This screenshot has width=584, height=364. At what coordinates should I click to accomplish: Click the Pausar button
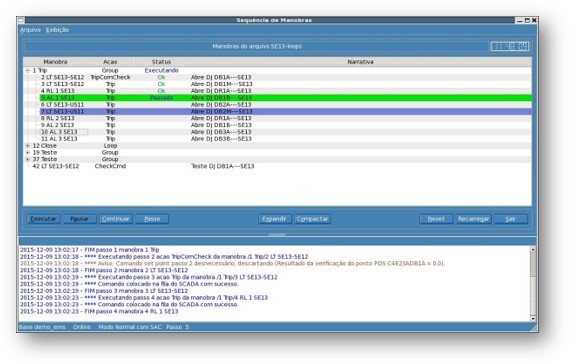[x=79, y=219]
